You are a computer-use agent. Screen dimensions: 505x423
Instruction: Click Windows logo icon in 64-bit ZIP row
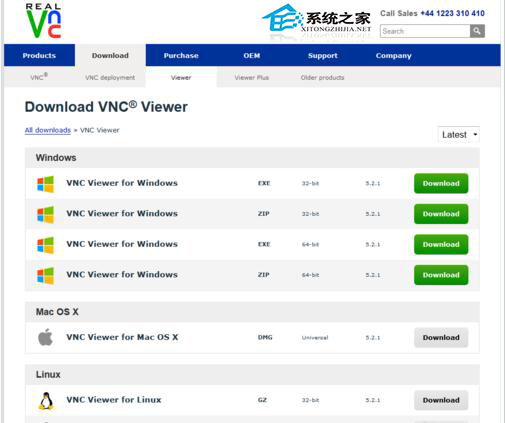click(x=45, y=276)
